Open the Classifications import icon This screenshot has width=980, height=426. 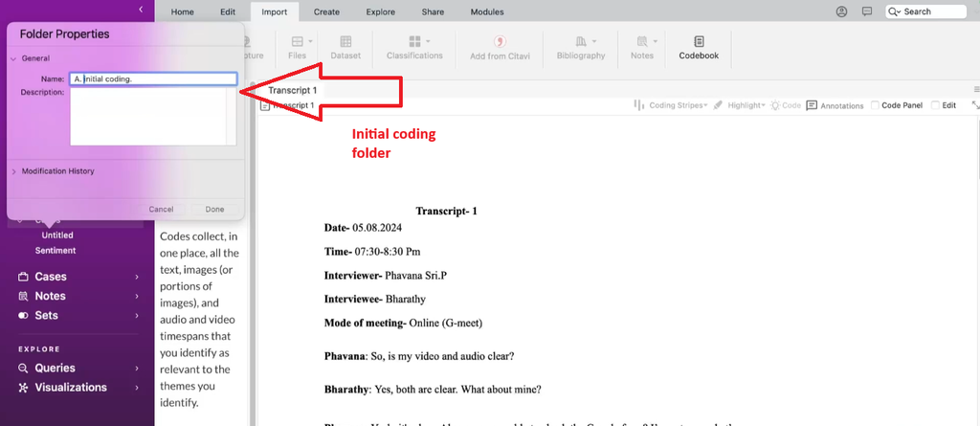click(x=414, y=41)
